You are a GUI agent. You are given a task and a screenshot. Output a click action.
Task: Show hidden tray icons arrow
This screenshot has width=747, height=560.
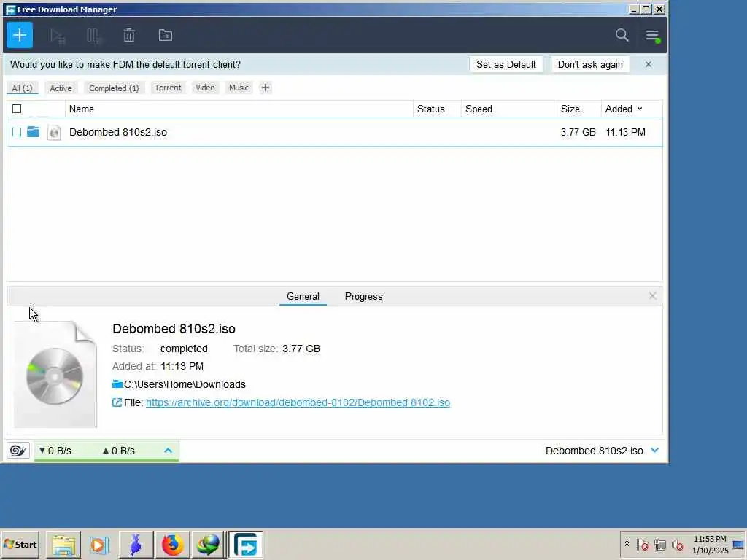pos(627,544)
